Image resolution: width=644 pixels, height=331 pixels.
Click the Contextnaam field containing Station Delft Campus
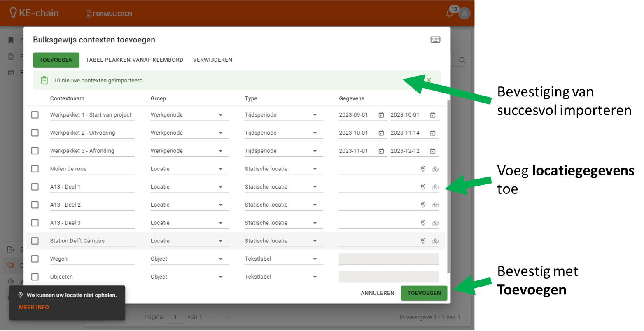[x=92, y=241]
